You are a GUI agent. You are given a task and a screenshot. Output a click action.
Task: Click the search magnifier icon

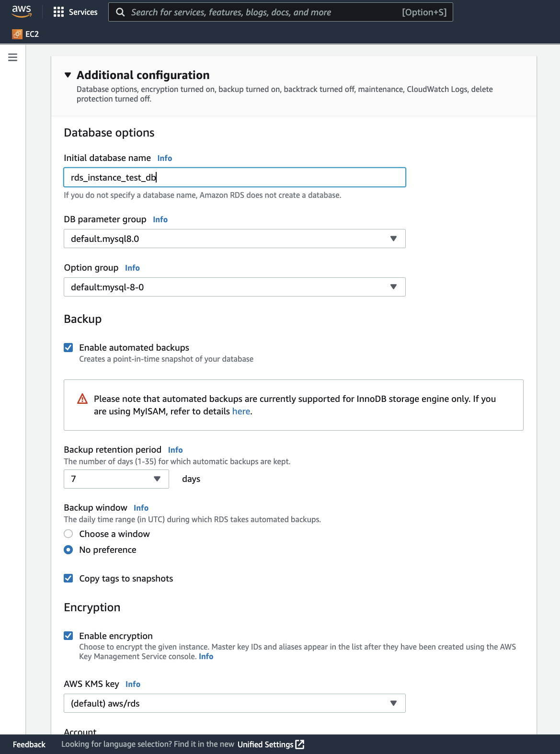(x=120, y=12)
